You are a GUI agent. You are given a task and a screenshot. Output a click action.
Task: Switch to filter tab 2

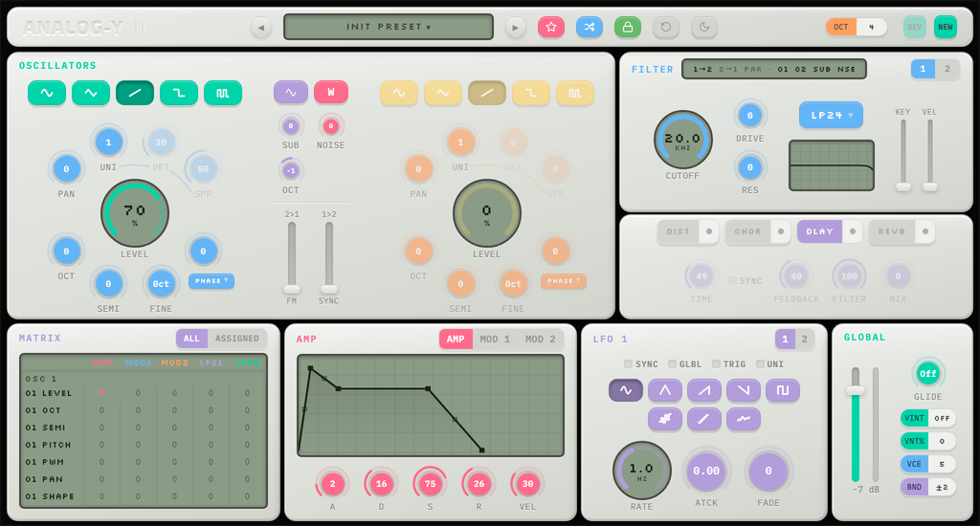[x=947, y=69]
